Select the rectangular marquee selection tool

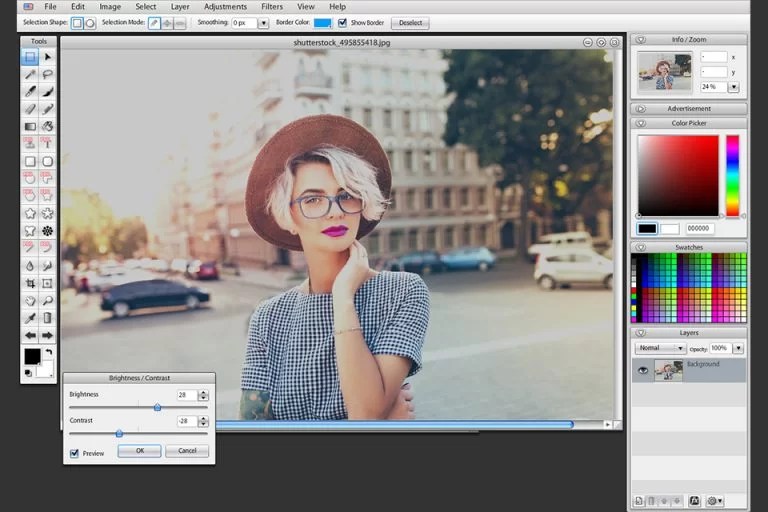(30, 57)
